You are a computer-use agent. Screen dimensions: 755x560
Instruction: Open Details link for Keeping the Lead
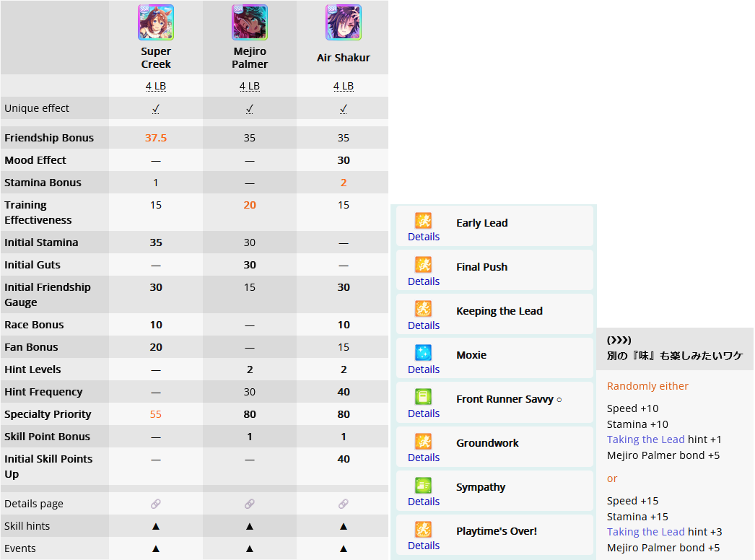pos(424,325)
